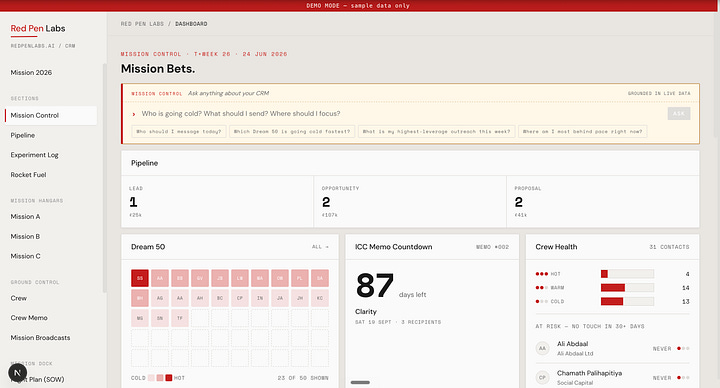Open Mission Control in the sidebar
This screenshot has width=720, height=388.
coord(51,115)
